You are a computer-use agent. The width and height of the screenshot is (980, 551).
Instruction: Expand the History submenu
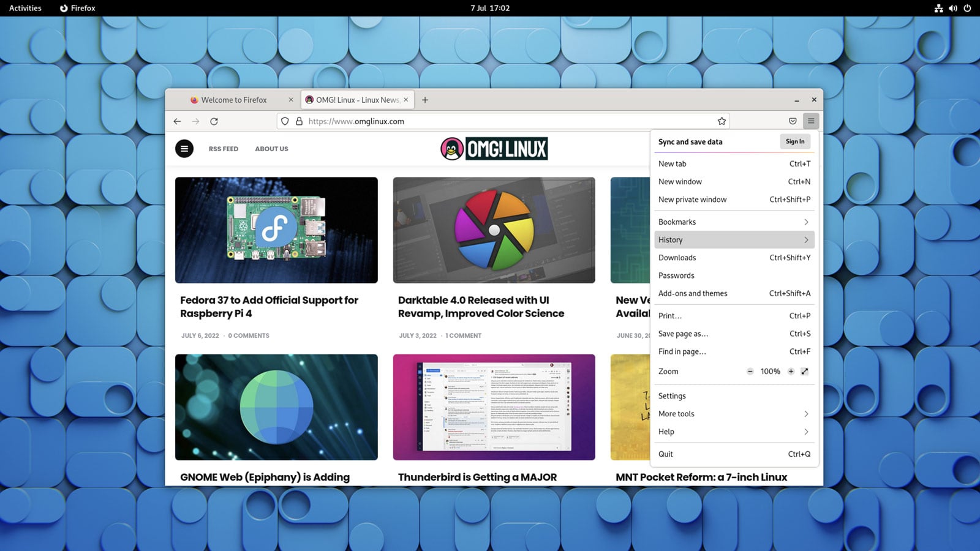[x=734, y=240]
